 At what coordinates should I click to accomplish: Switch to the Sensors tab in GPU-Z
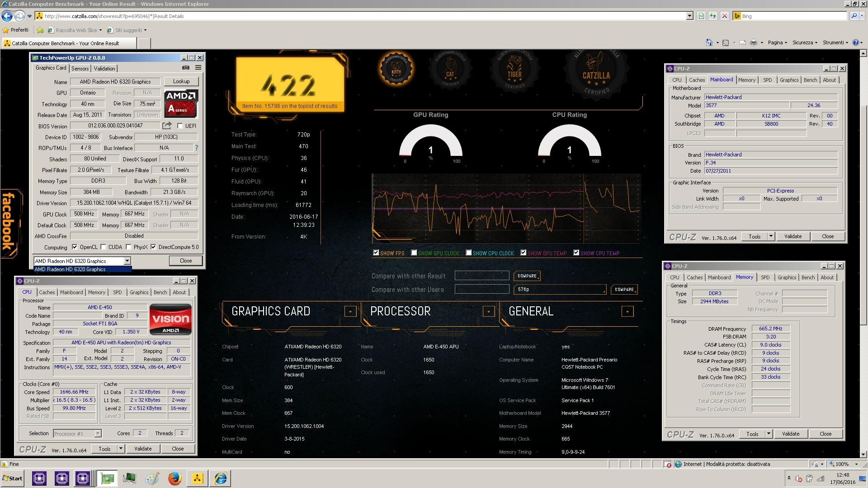pos(80,69)
